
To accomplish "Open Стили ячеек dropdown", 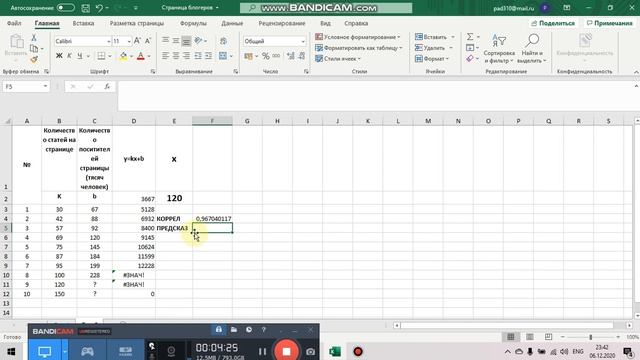I will point(338,59).
